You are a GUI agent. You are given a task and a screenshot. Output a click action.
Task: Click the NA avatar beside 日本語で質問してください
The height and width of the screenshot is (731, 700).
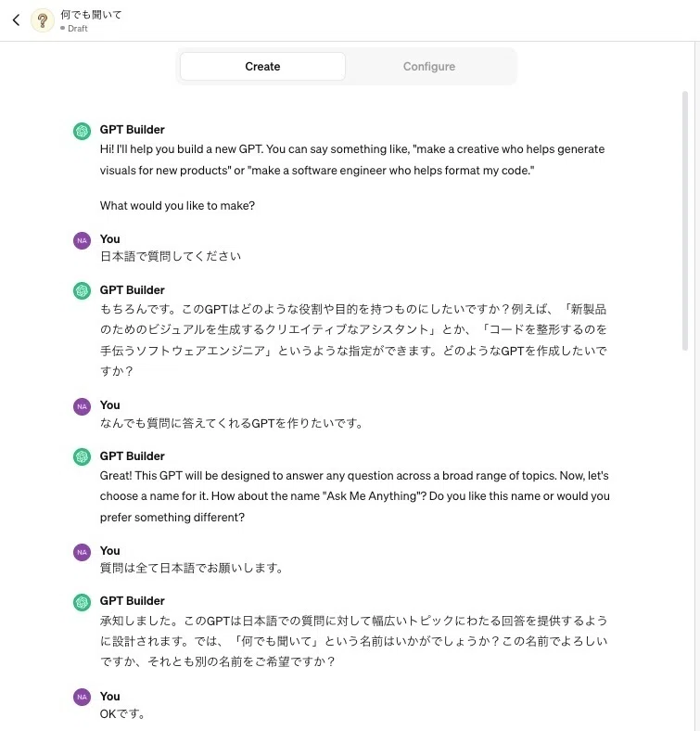[x=82, y=240]
